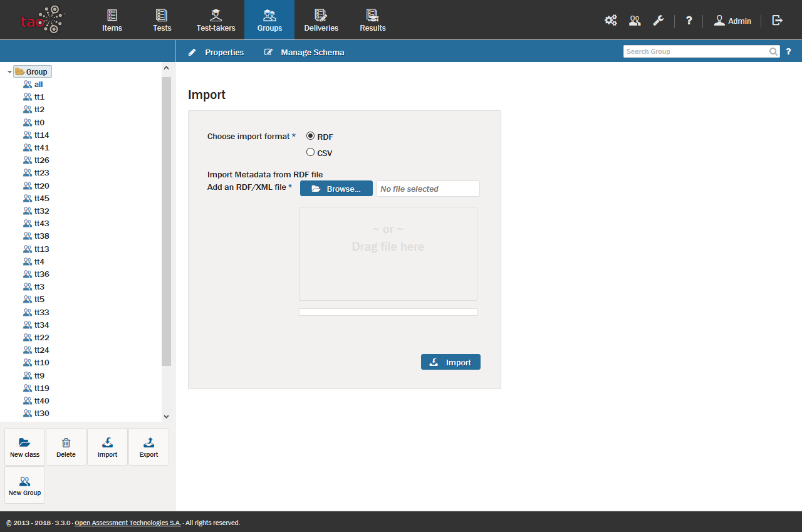Open the Test-takers tab
802x532 pixels.
coord(216,20)
